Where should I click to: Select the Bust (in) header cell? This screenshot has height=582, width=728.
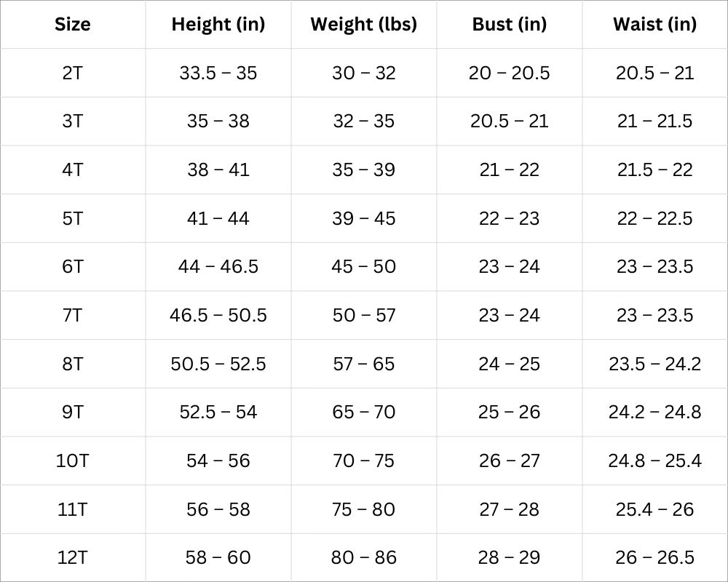tap(510, 24)
